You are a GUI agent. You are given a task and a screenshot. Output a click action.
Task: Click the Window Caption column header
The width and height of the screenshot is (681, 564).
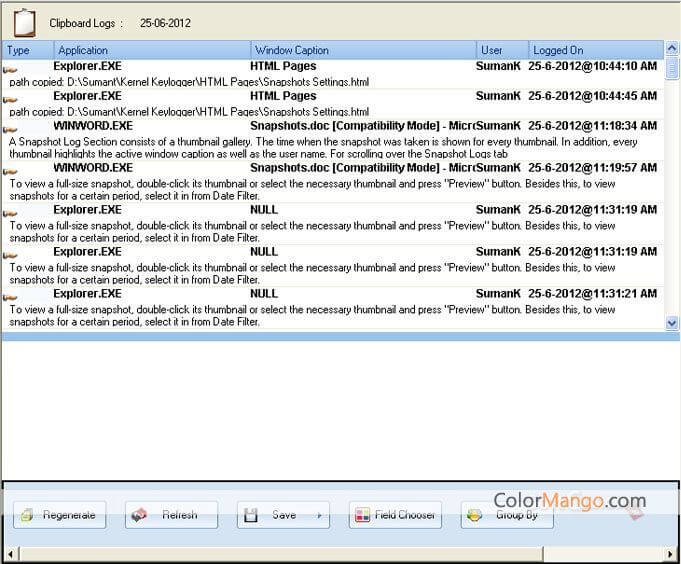click(x=363, y=50)
